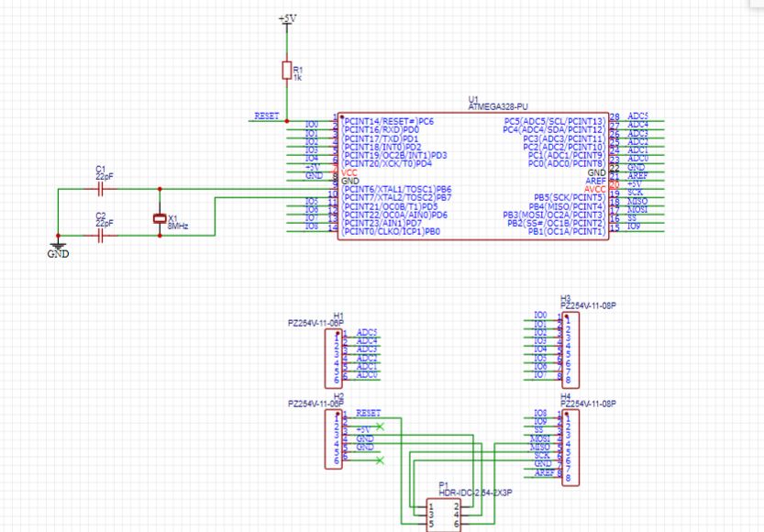Select the H4 header symbol body
The height and width of the screenshot is (532, 764).
pos(570,449)
